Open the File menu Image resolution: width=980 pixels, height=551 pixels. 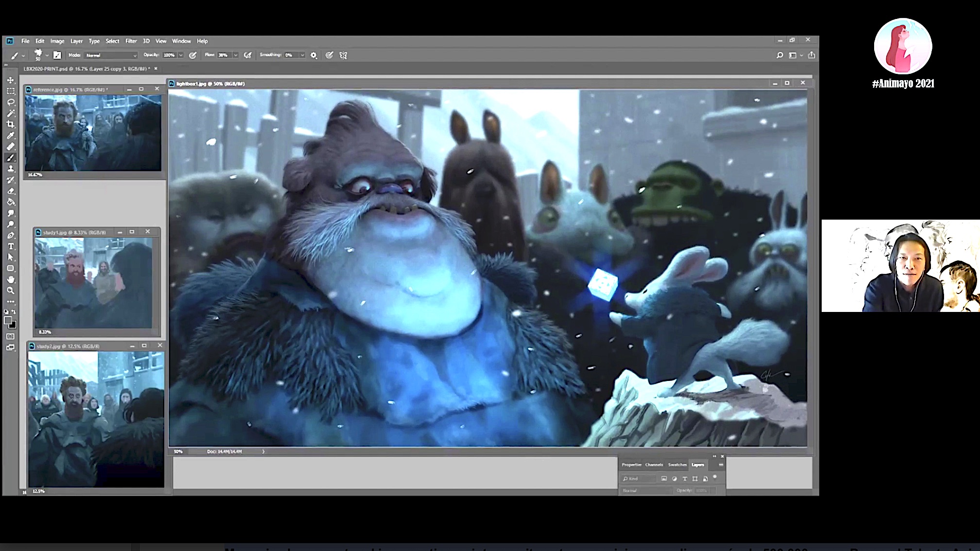click(25, 41)
